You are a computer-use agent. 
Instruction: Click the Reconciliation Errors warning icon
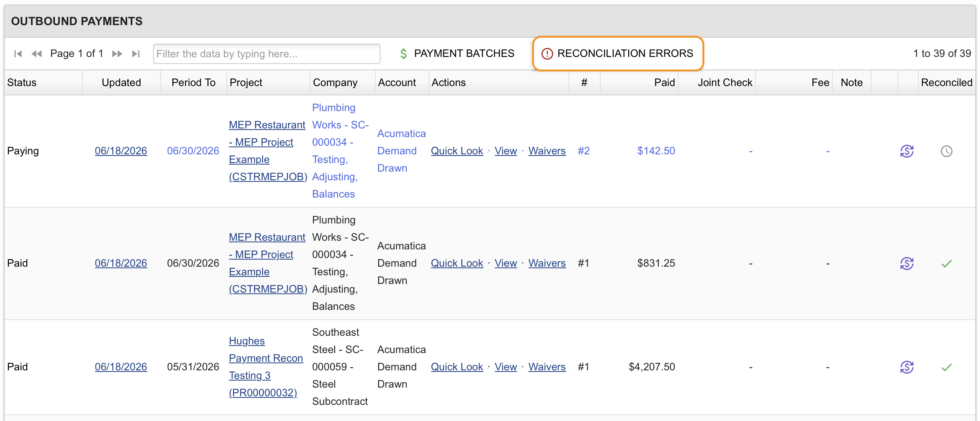coord(547,53)
